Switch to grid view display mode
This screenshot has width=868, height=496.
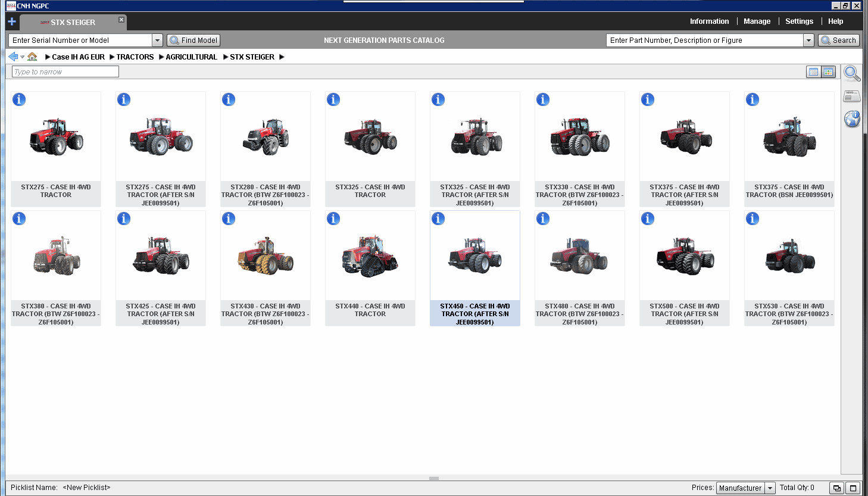829,71
